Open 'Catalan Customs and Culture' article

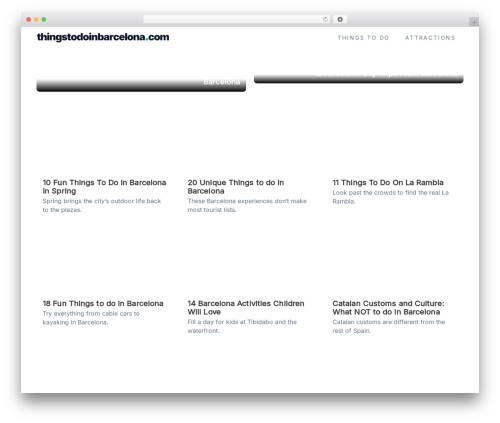pos(388,308)
